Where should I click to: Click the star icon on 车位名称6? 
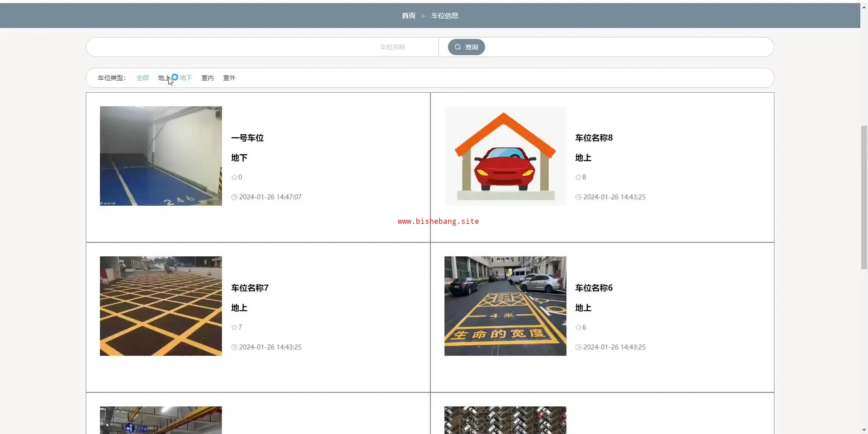pyautogui.click(x=578, y=327)
